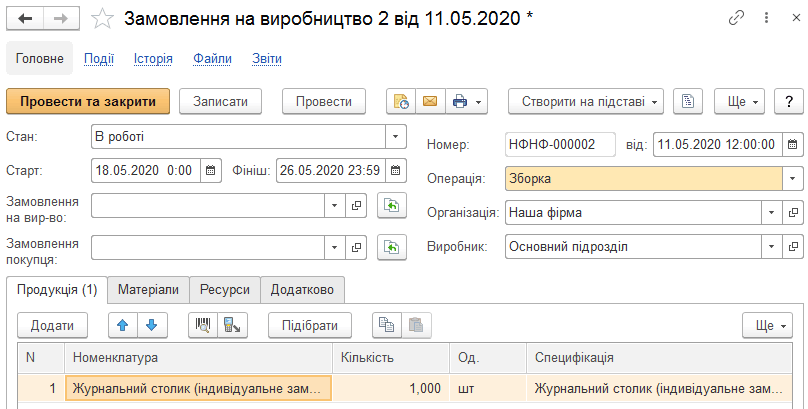The height and width of the screenshot is (409, 808).
Task: Select Журнальний столик Номенклатура cell
Action: point(198,388)
